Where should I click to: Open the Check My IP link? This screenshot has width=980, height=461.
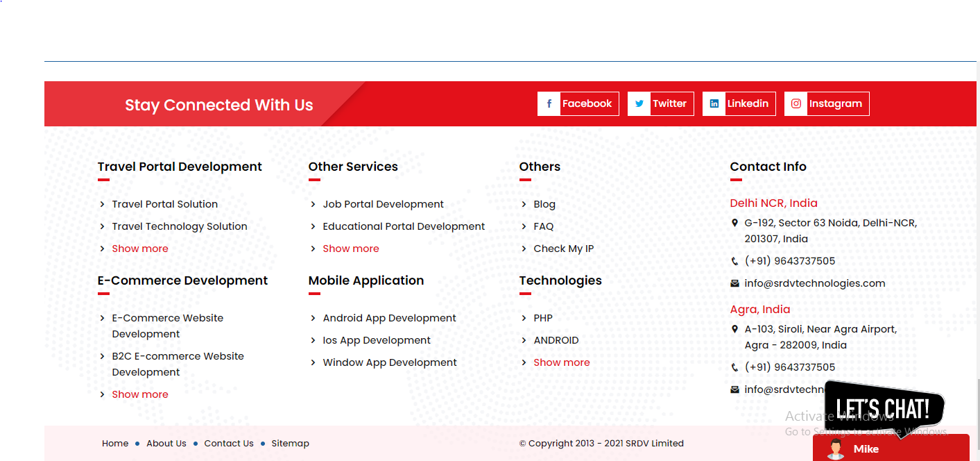point(562,248)
